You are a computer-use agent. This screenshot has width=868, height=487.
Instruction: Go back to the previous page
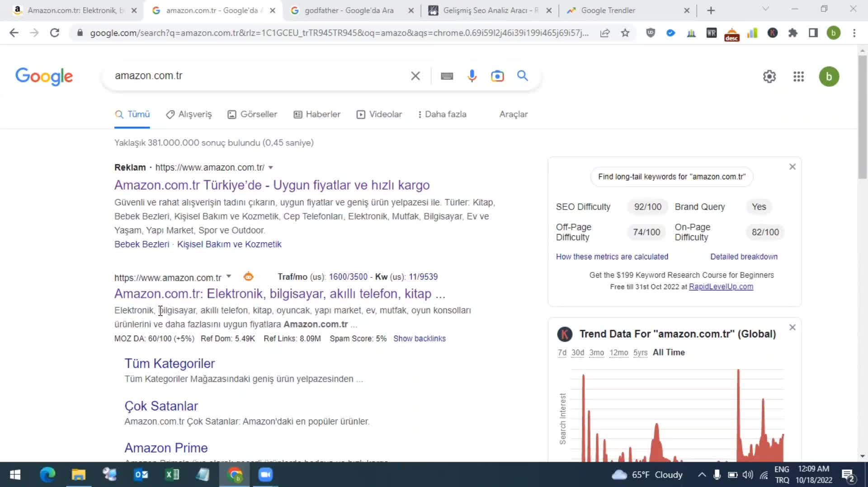tap(14, 33)
